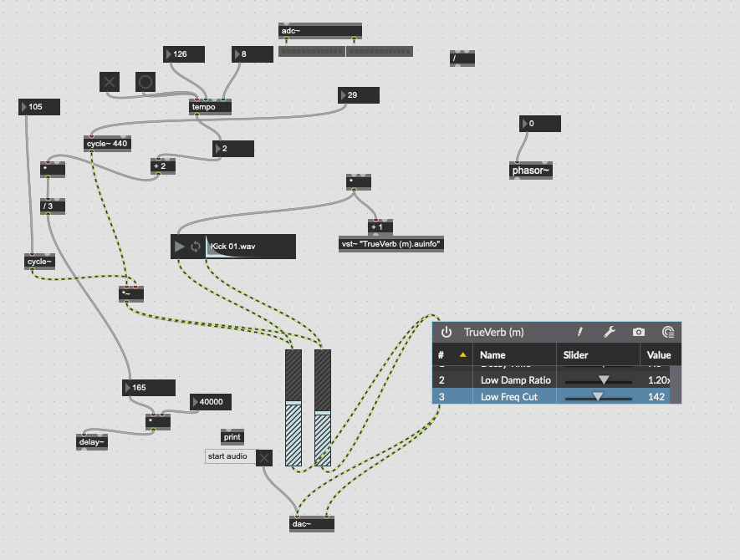Toggle the start audio X toggle
740x560 pixels.
264,457
